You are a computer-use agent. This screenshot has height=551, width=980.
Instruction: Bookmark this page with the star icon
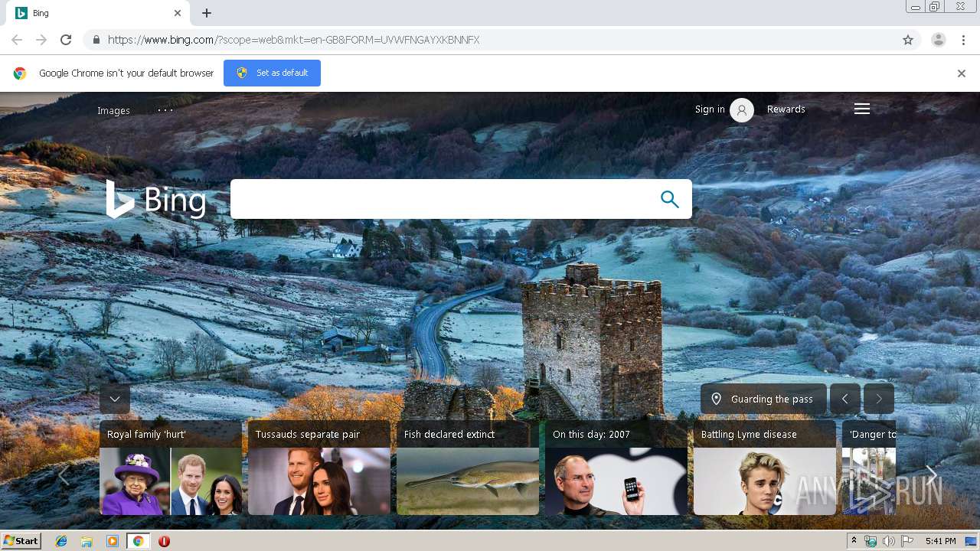pyautogui.click(x=908, y=40)
